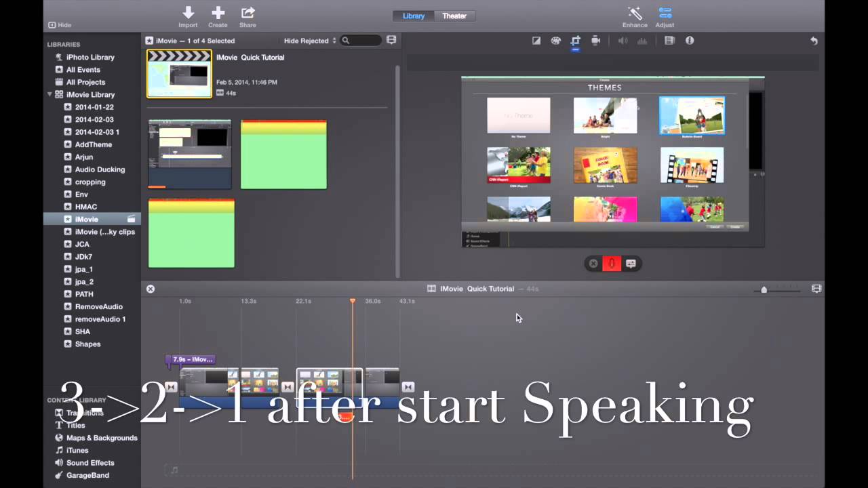Screen dimensions: 868x488
Task: Hide the libraries sidebar
Action: (x=60, y=25)
